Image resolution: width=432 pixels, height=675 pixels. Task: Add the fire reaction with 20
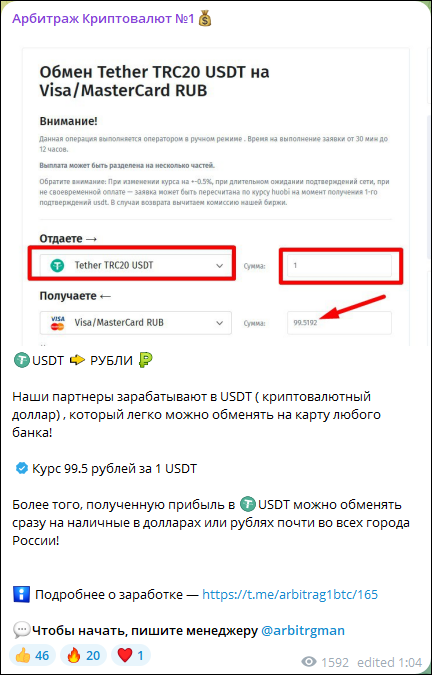click(x=83, y=656)
